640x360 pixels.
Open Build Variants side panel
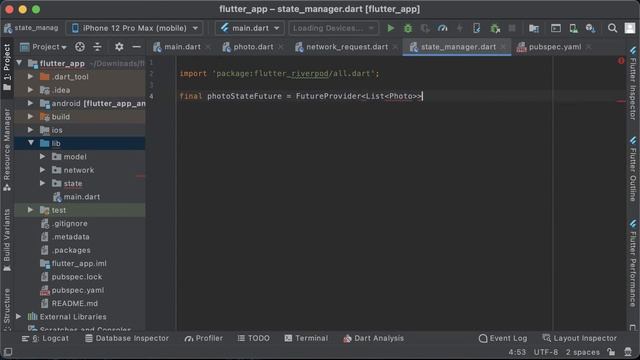coord(7,240)
